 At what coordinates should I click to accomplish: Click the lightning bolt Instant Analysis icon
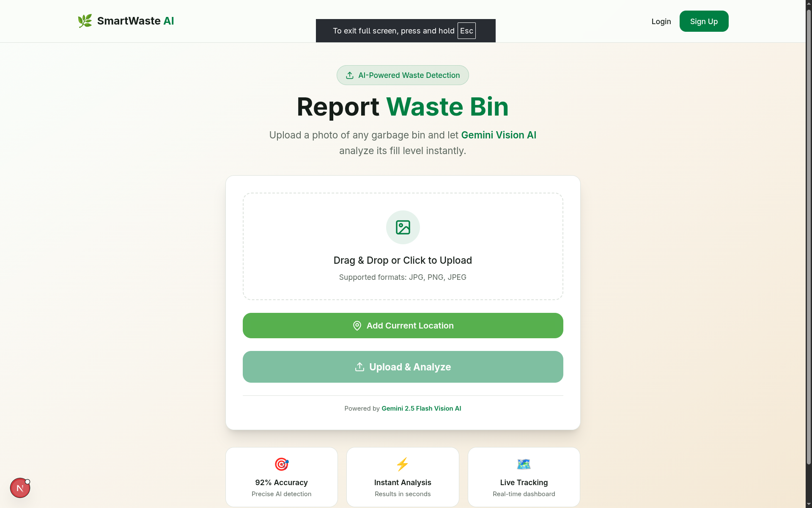tap(402, 464)
